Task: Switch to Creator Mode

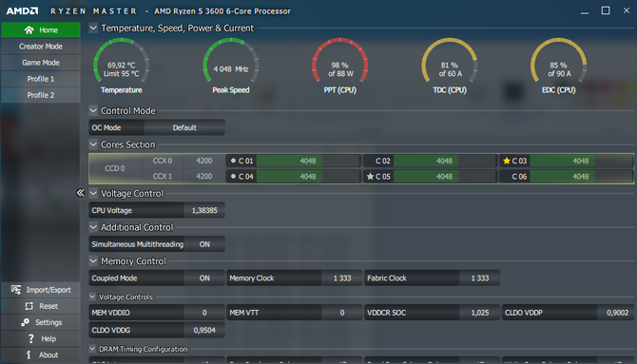Action: click(x=41, y=47)
